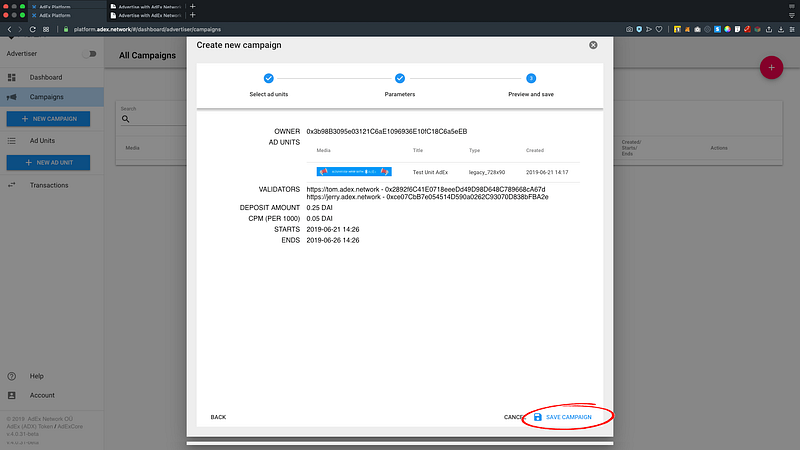This screenshot has height=450, width=800.
Task: Go to the Parameters step
Action: click(399, 84)
